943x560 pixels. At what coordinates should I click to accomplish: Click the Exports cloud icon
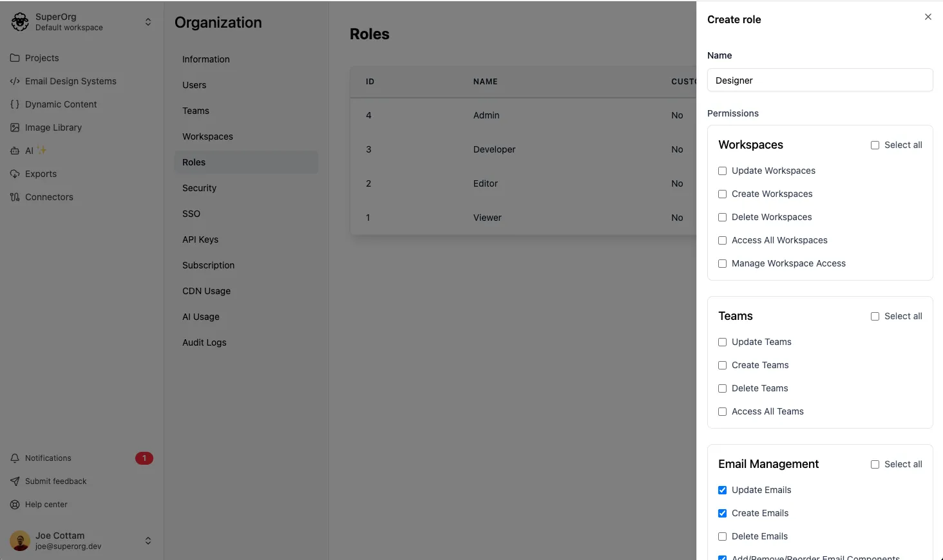coord(15,174)
